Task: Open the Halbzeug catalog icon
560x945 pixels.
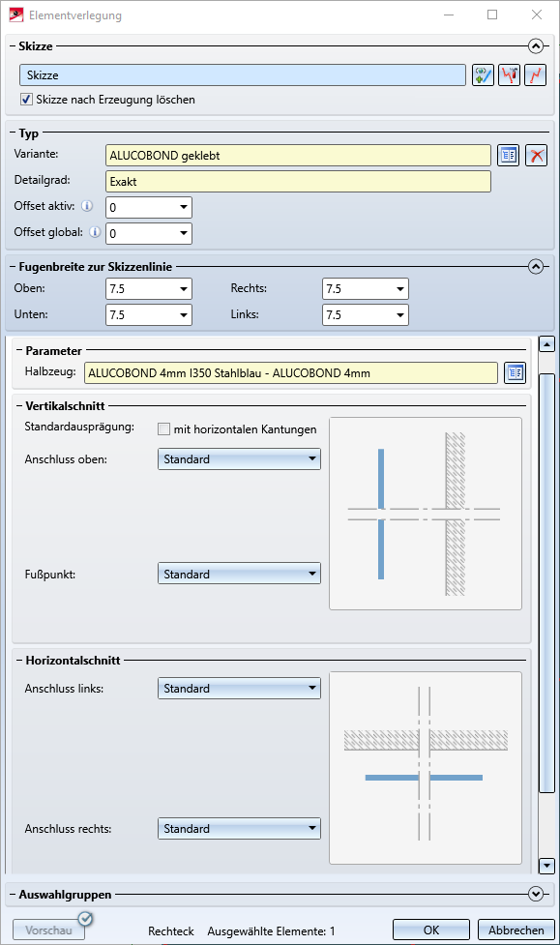Action: [x=515, y=373]
